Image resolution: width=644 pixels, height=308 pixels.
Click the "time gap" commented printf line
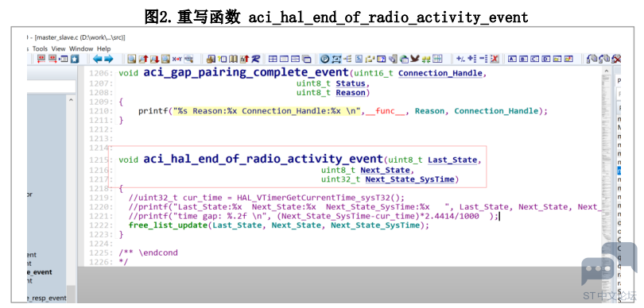pyautogui.click(x=314, y=216)
